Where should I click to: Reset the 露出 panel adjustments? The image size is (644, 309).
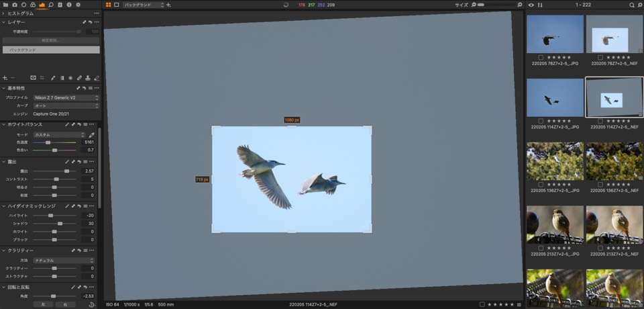tap(79, 162)
